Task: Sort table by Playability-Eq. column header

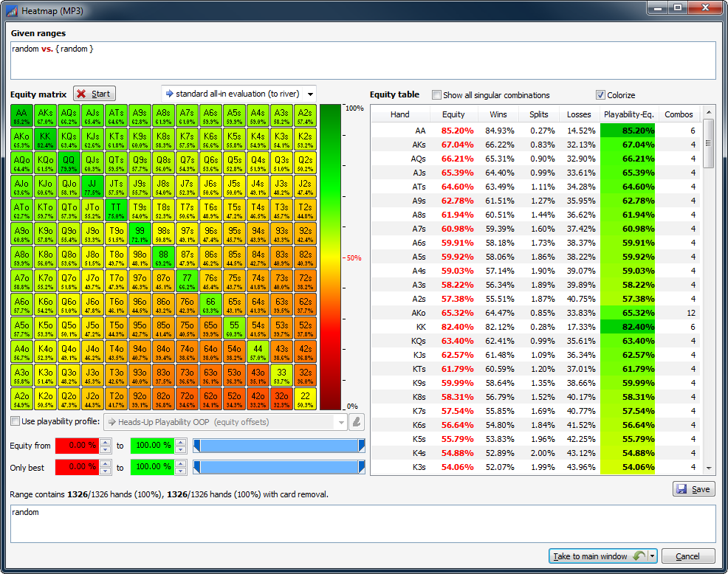Action: [x=628, y=114]
